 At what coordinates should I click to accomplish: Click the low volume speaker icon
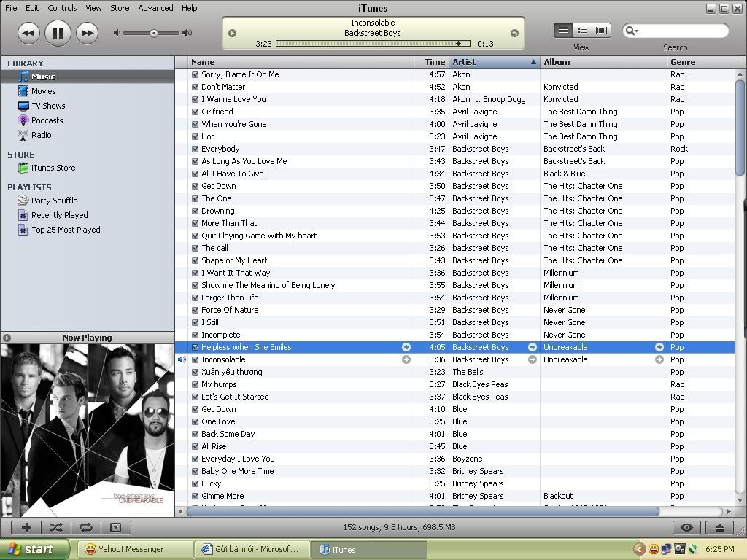[116, 33]
